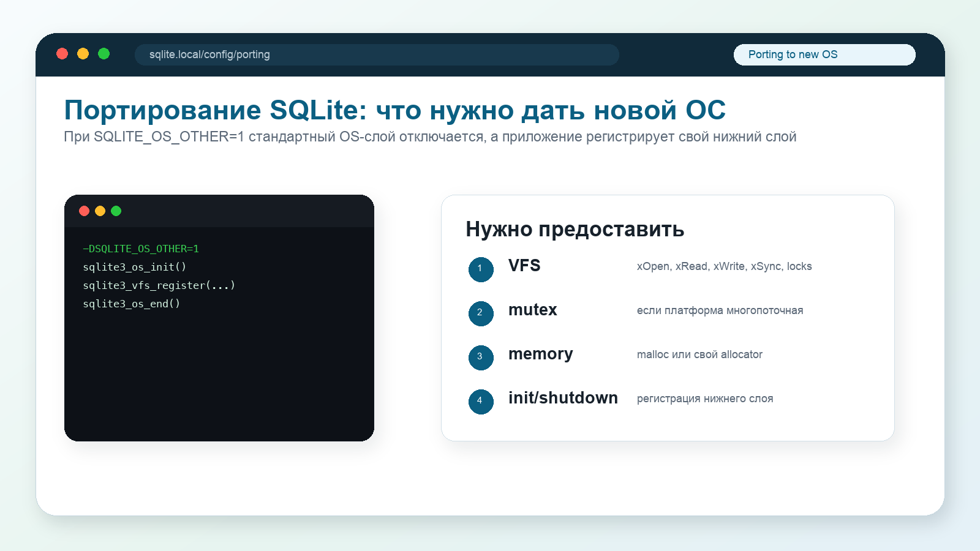Click the green dot in the code window
The image size is (980, 551).
coord(116,211)
